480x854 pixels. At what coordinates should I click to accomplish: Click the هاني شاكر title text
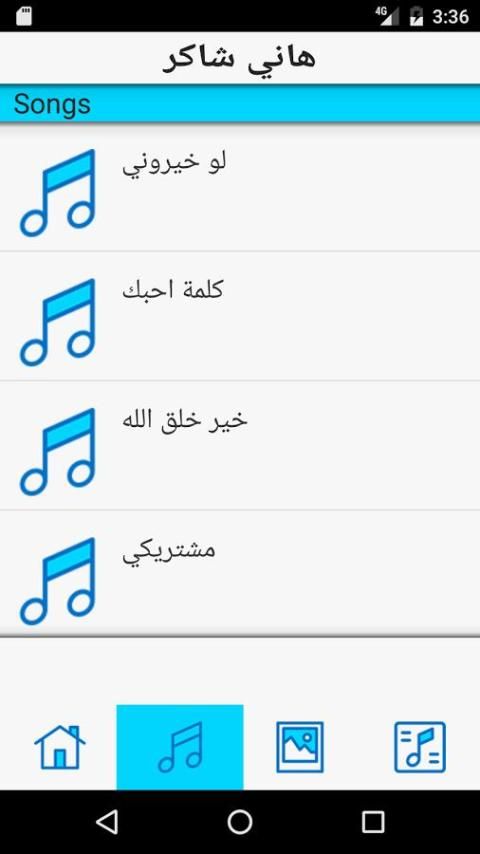[240, 58]
